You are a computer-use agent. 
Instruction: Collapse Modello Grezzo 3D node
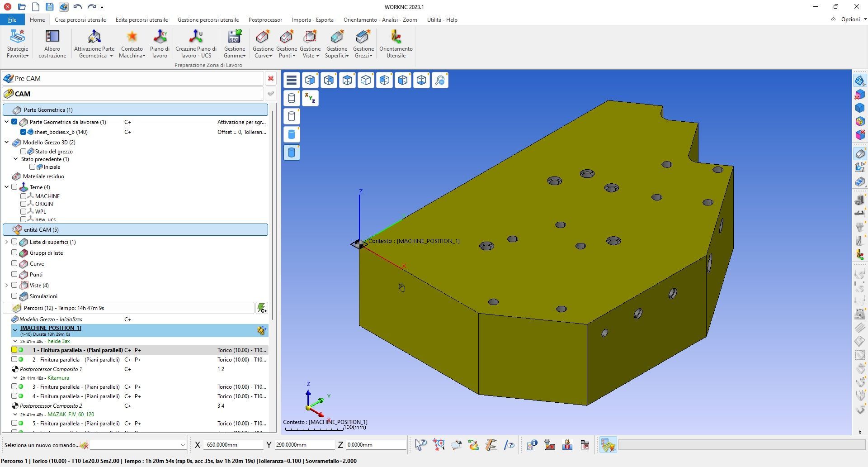click(7, 142)
